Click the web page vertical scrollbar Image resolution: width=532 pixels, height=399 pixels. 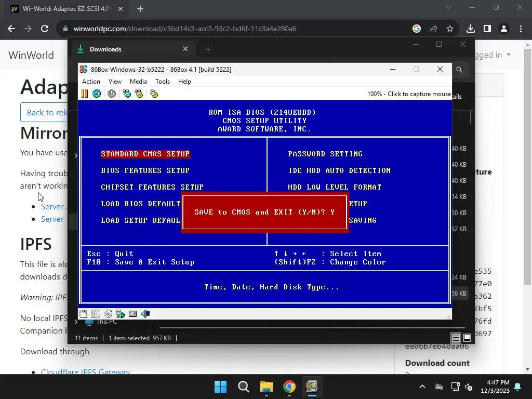click(x=528, y=166)
